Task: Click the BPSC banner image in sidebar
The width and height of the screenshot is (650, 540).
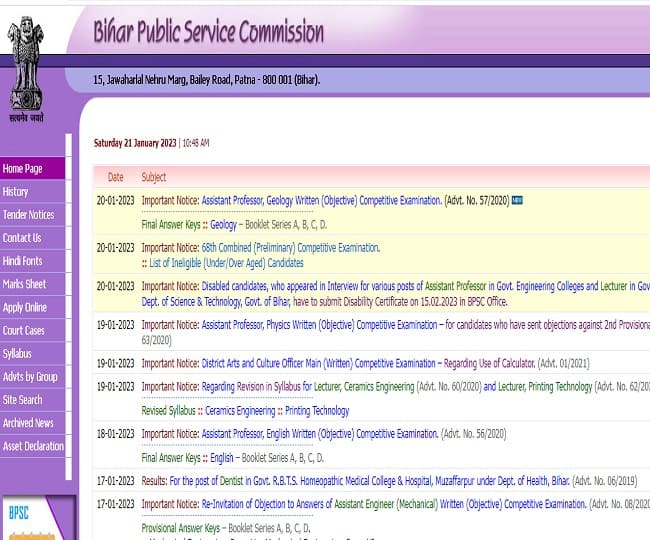Action: pyautogui.click(x=35, y=516)
